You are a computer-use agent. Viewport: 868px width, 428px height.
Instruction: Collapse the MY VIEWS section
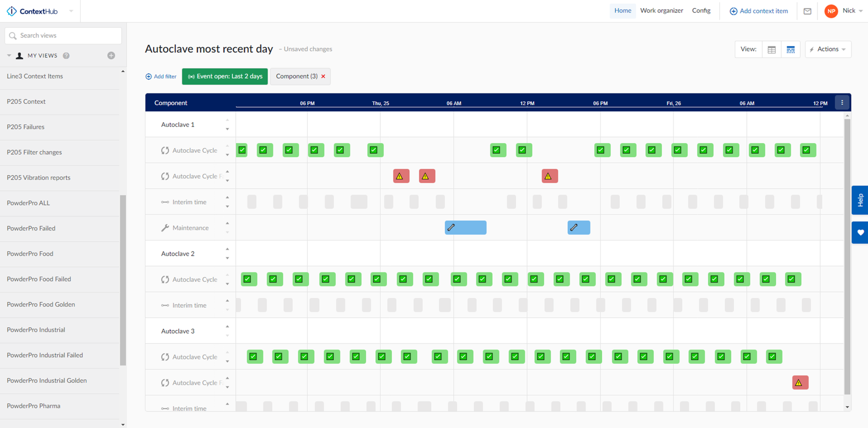(x=9, y=55)
